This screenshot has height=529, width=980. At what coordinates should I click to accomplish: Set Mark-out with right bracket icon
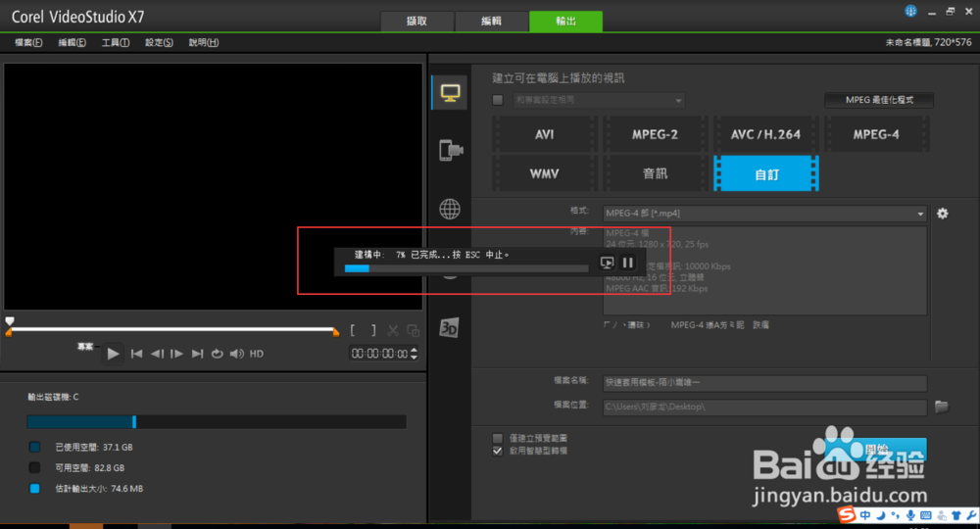pyautogui.click(x=373, y=330)
